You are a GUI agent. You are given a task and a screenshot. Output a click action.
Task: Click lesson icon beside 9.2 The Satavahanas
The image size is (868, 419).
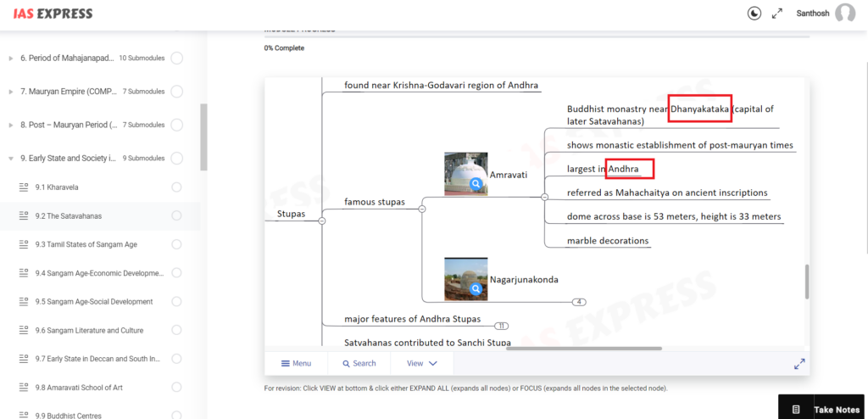[x=23, y=216]
